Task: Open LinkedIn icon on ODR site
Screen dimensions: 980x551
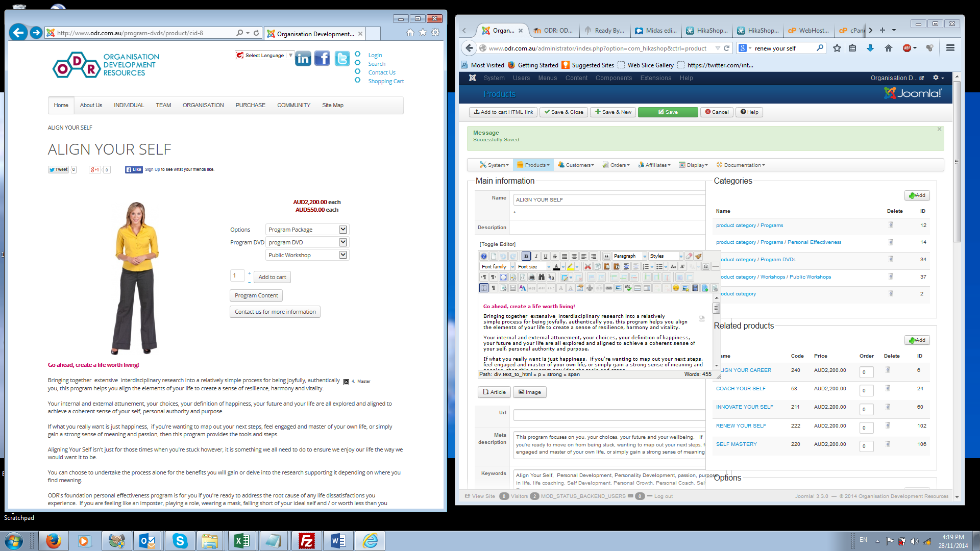Action: click(x=303, y=59)
